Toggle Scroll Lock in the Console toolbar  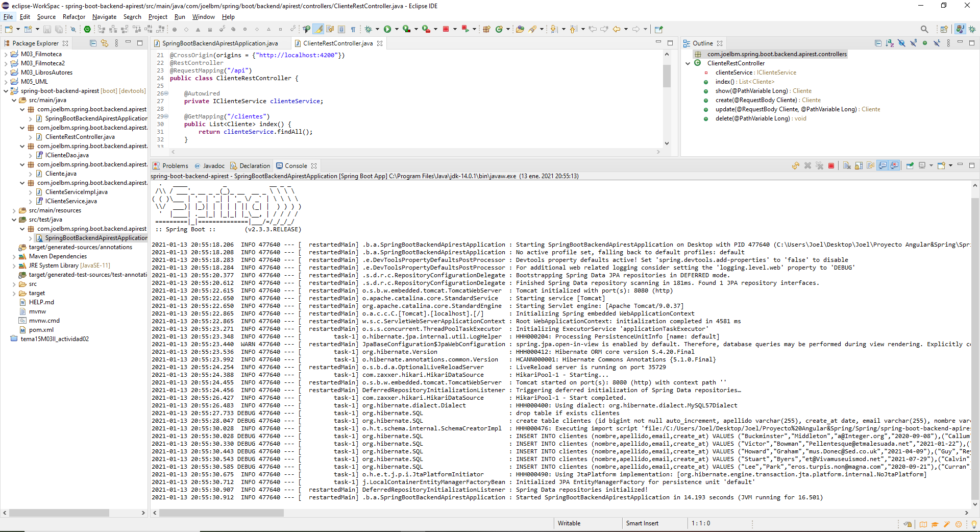pyautogui.click(x=859, y=165)
